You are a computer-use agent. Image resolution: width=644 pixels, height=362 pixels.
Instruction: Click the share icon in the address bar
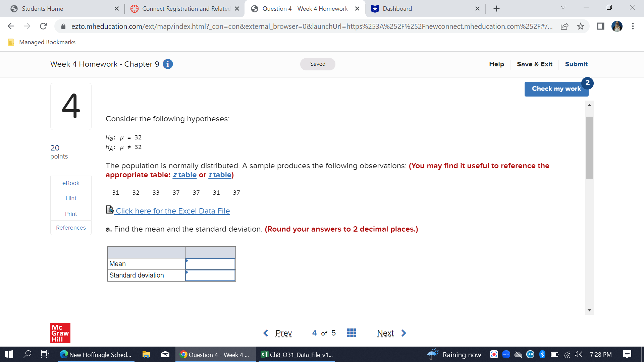(x=565, y=26)
